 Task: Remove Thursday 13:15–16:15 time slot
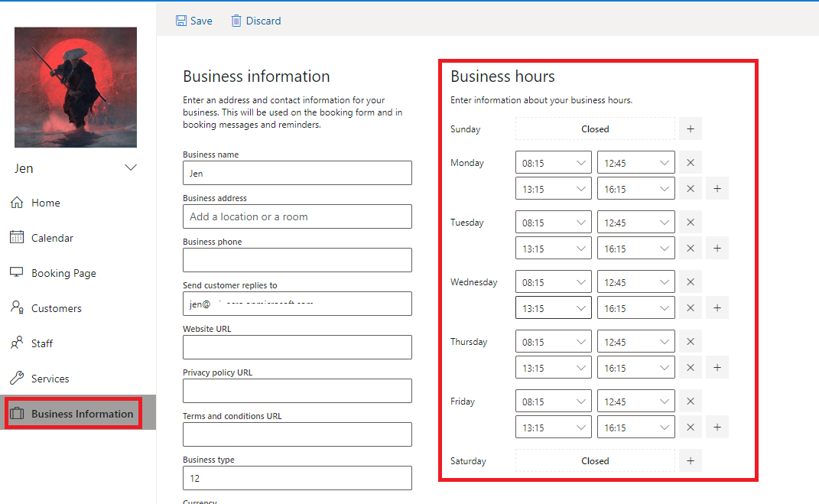tap(691, 367)
